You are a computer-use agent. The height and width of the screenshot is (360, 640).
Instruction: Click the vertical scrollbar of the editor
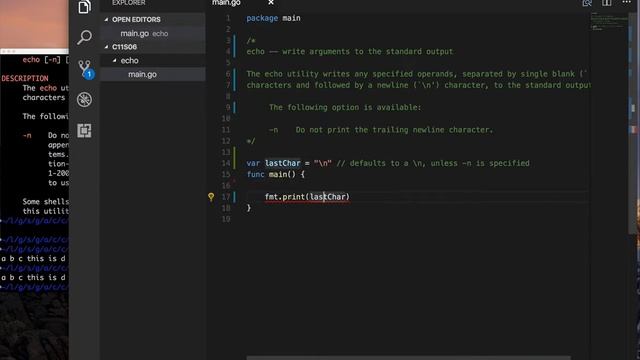pyautogui.click(x=633, y=122)
